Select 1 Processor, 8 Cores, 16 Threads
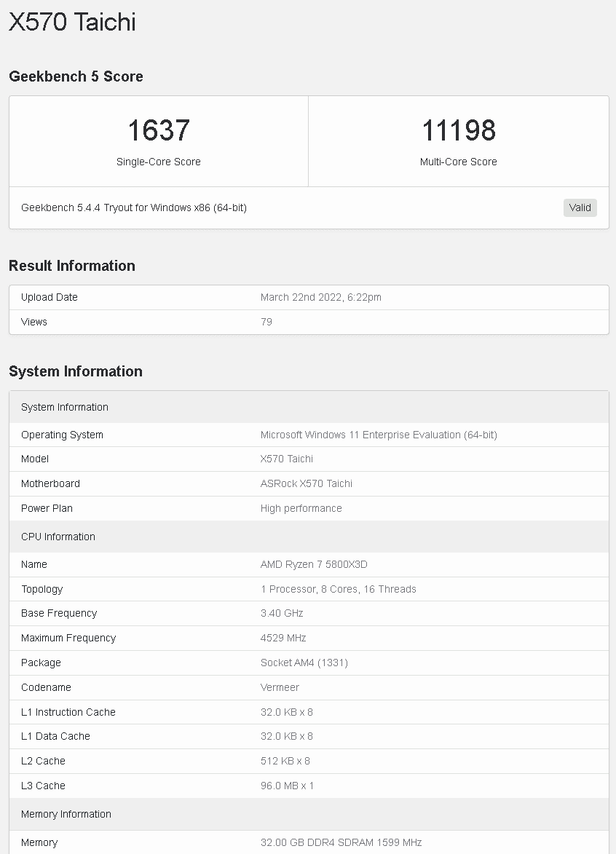 tap(339, 589)
